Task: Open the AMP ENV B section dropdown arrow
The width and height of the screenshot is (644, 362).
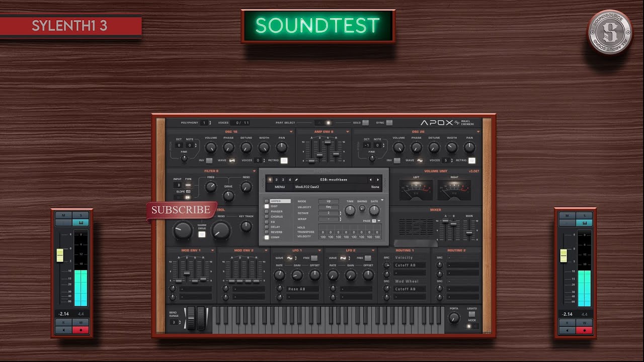Action: (x=347, y=132)
